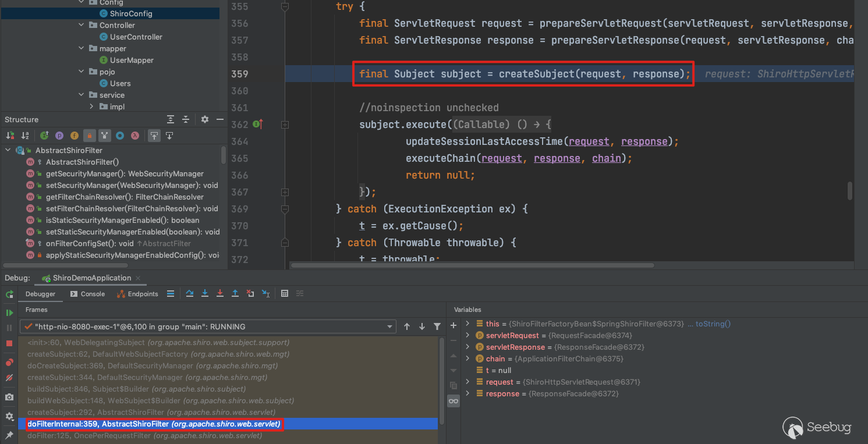Screen dimensions: 868x444
Task: Click Run to Cursor icon
Action: pos(265,294)
